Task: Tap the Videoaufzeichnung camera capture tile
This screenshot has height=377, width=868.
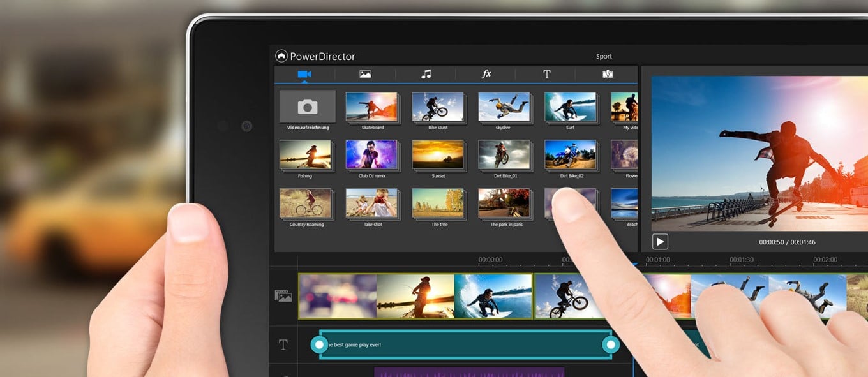Action: point(308,107)
